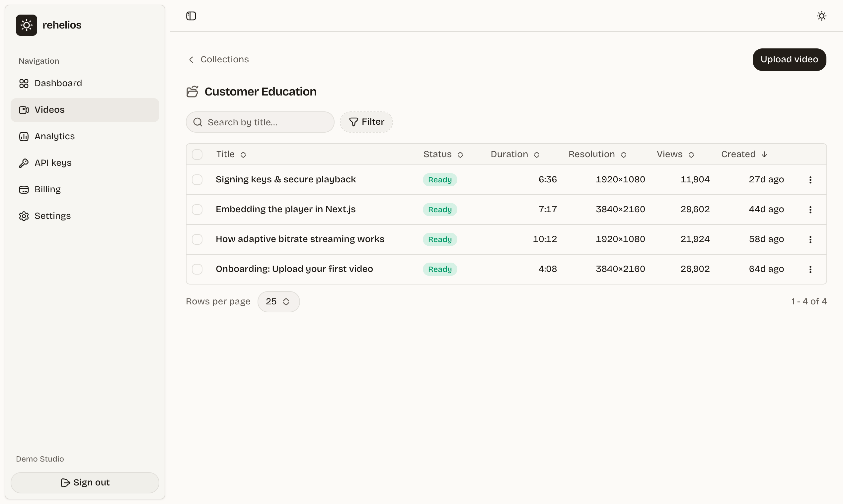Sort by Duration column
The height and width of the screenshot is (504, 843).
click(515, 155)
